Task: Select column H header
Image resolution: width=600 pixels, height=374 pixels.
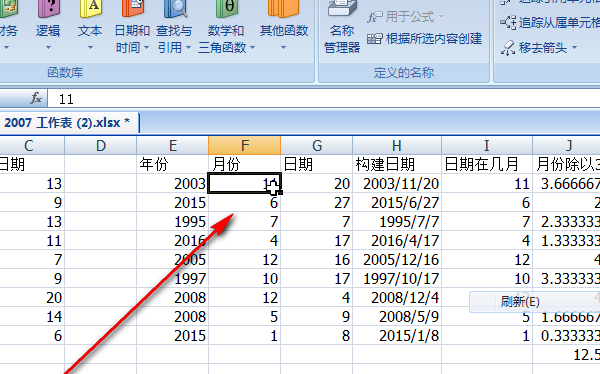Action: (397, 145)
